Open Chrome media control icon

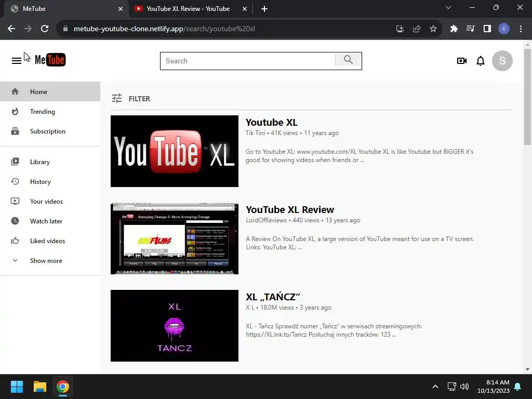(x=470, y=29)
